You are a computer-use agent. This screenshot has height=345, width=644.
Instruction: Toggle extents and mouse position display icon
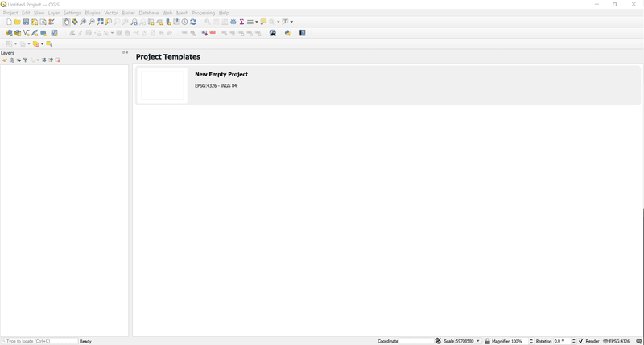click(438, 341)
